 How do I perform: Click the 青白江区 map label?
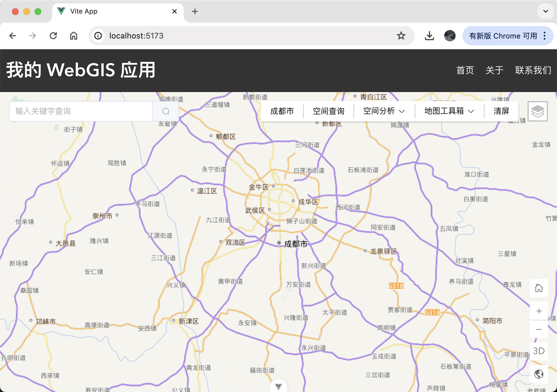click(x=373, y=97)
